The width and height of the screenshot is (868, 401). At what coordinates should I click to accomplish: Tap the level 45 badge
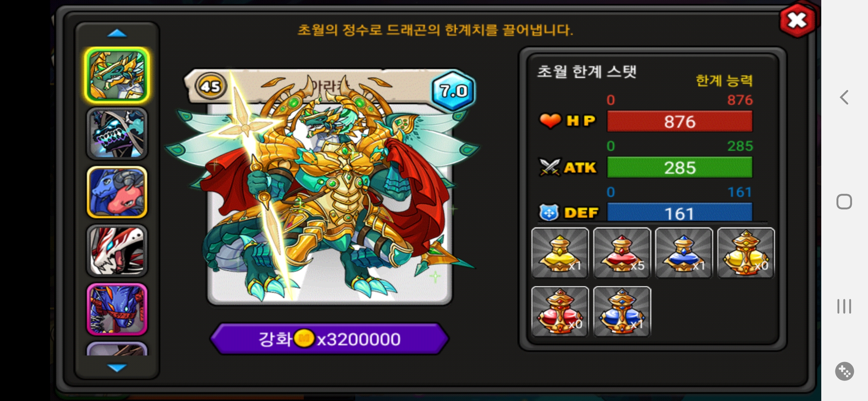coord(211,86)
